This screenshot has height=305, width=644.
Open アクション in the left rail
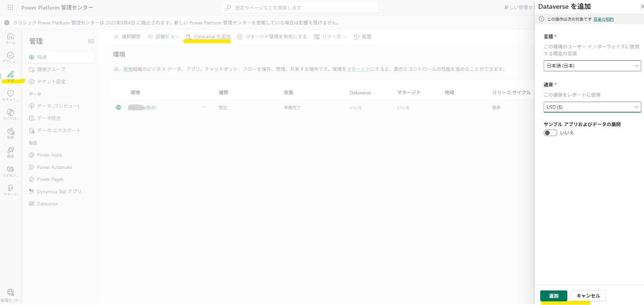(10, 57)
